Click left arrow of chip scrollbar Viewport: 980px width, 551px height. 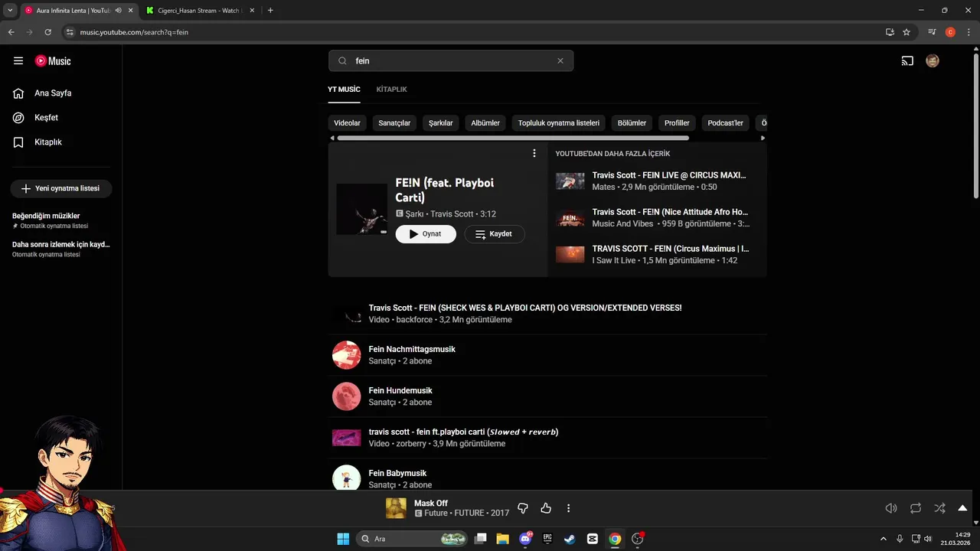click(332, 139)
